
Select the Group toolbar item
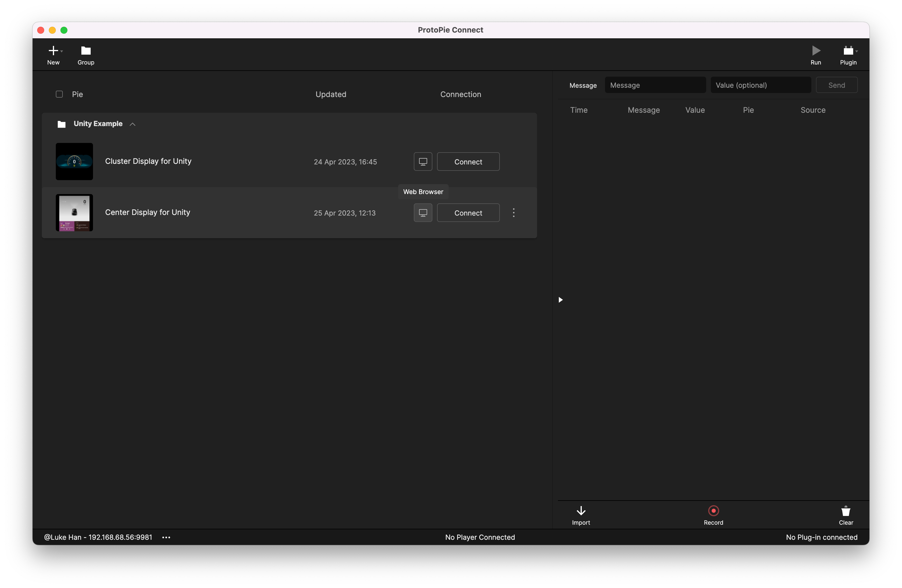pyautogui.click(x=86, y=55)
